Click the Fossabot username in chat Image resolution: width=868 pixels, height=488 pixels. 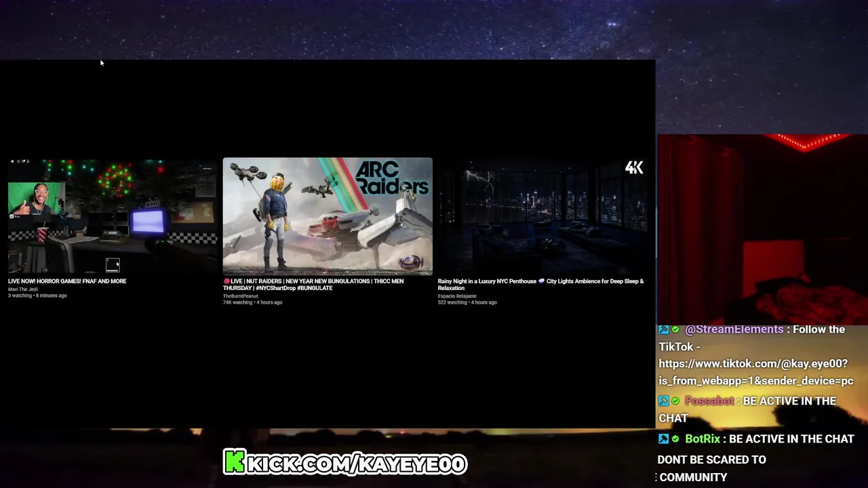(709, 401)
